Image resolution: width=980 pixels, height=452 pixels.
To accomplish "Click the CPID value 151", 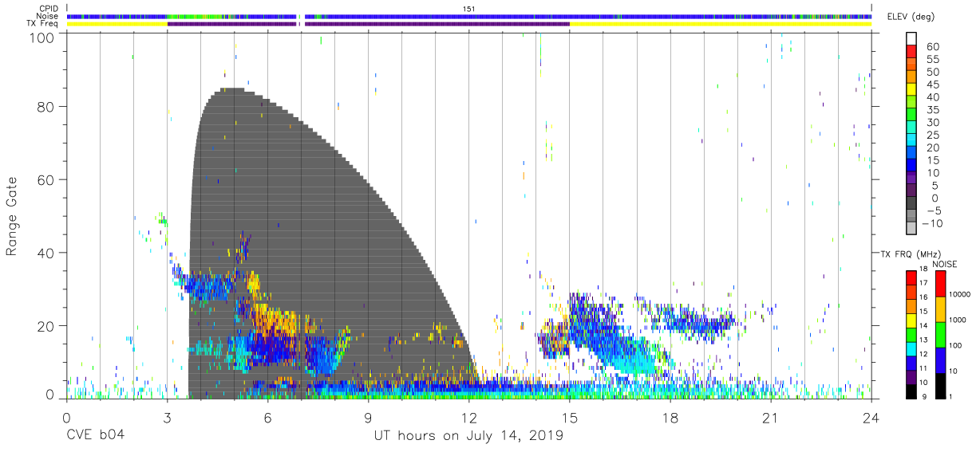I will (x=469, y=8).
